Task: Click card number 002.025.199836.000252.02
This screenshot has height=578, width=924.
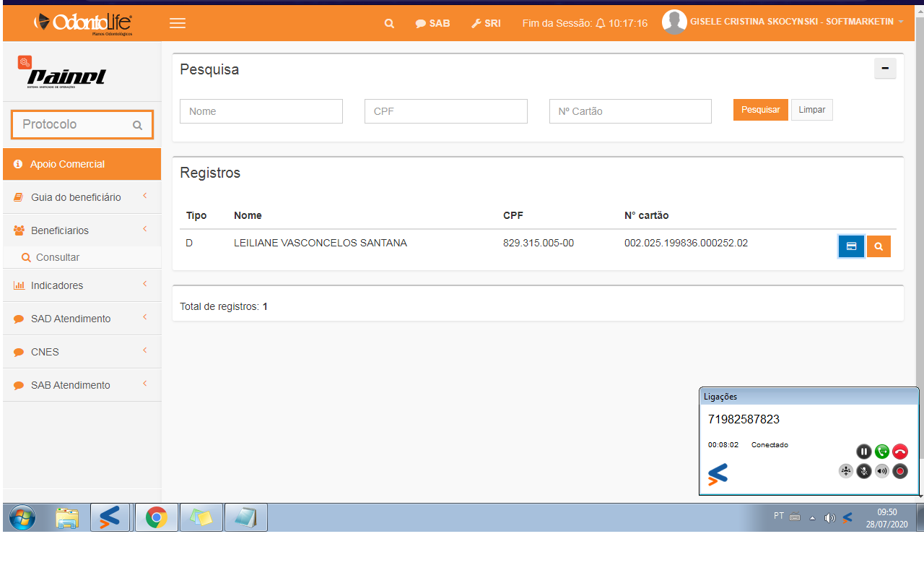Action: click(686, 243)
